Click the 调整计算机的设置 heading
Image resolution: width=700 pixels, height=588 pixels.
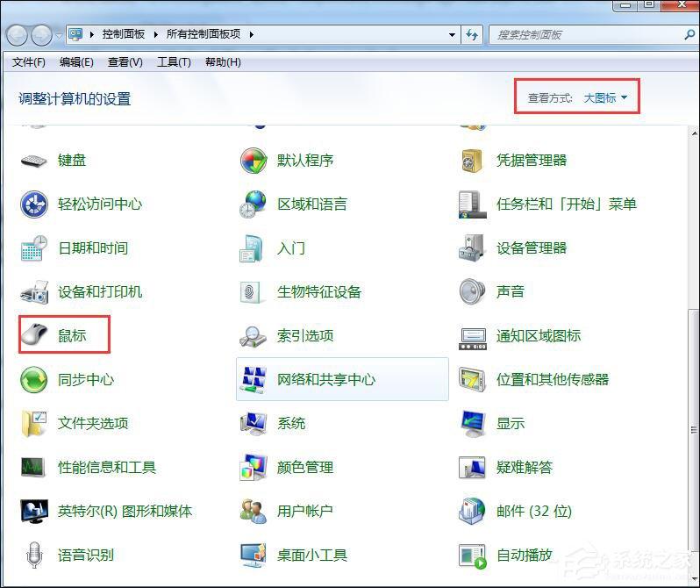[75, 99]
